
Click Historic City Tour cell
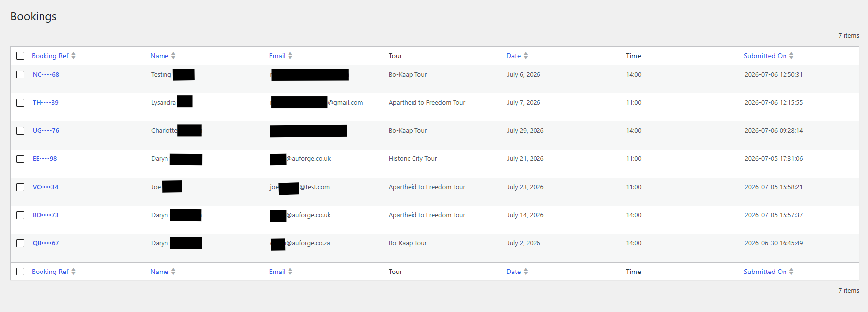point(413,159)
